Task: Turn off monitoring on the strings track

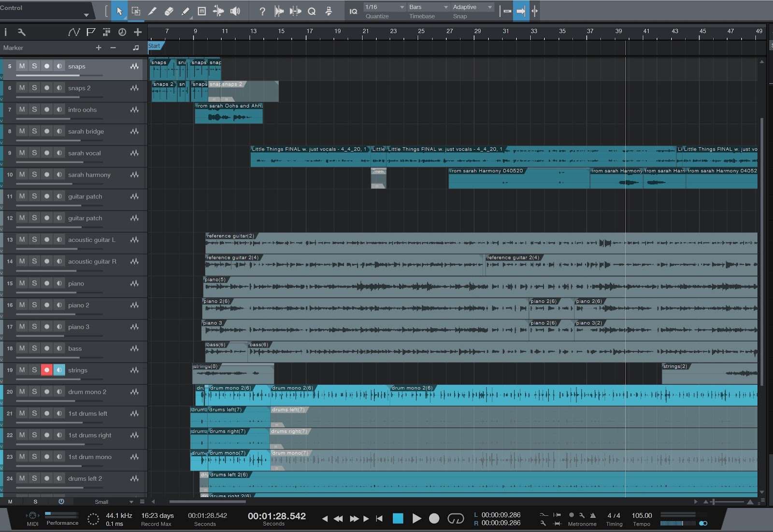Action: coord(59,370)
